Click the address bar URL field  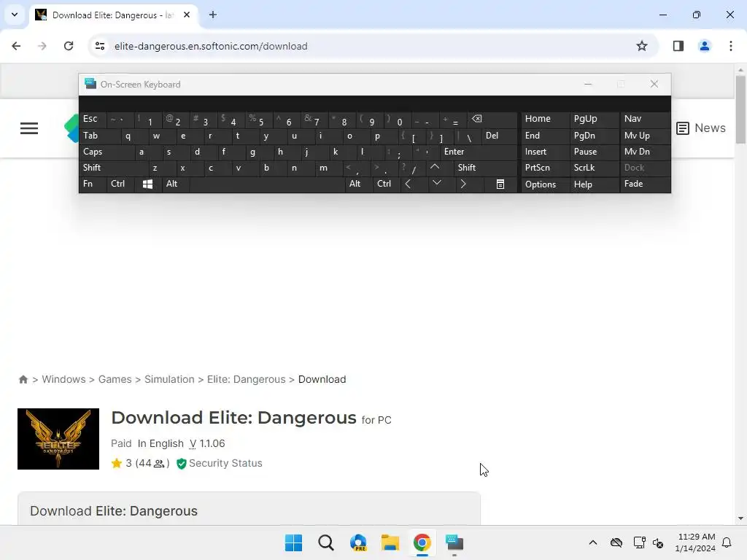click(x=371, y=46)
